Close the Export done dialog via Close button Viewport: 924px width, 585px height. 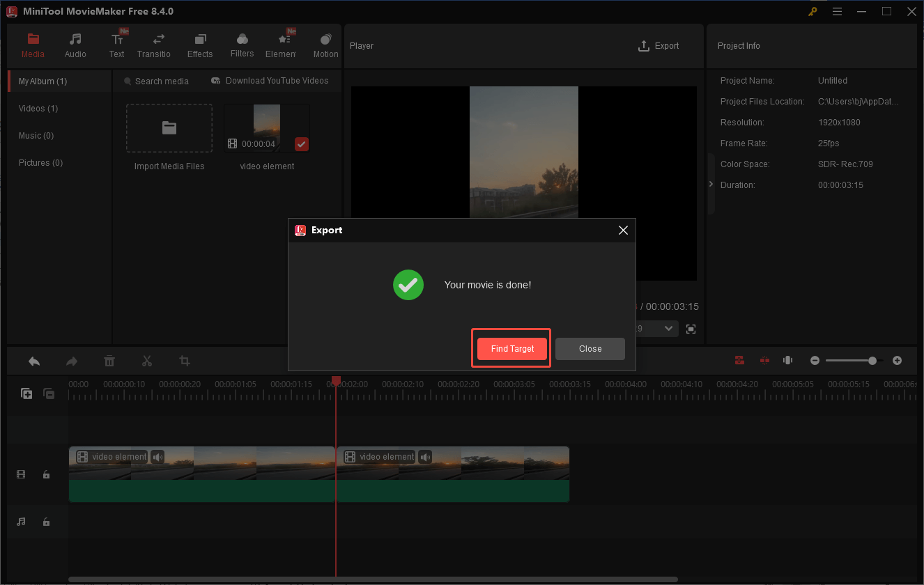[590, 348]
